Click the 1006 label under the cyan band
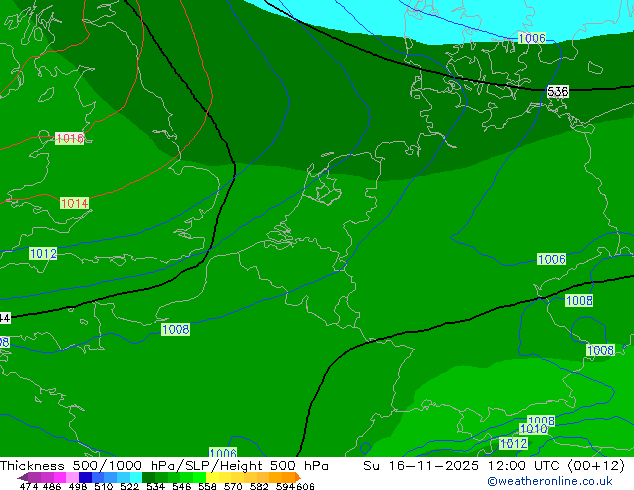Screen dimensions: 634x490 click(532, 38)
